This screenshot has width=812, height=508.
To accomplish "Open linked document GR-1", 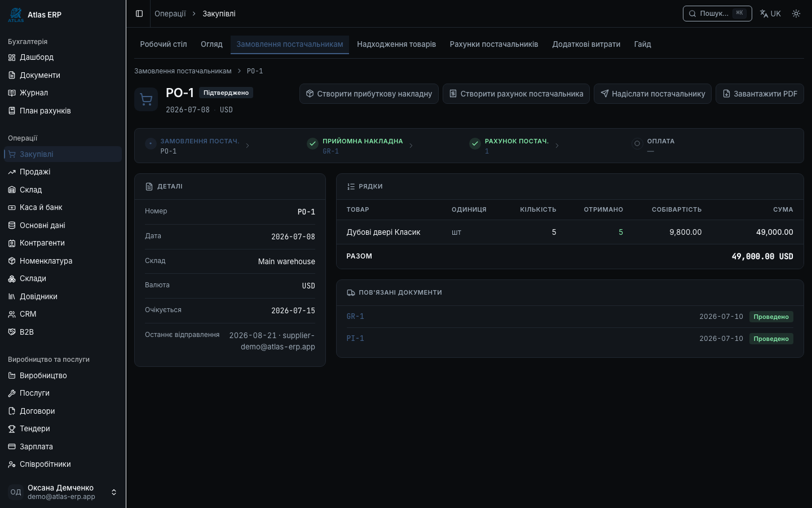I will [x=355, y=317].
